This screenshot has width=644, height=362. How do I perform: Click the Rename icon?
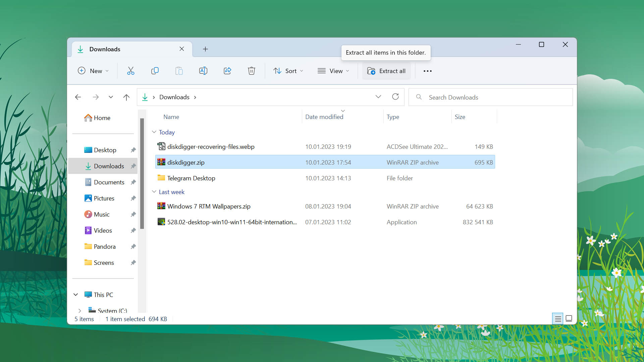click(x=203, y=71)
